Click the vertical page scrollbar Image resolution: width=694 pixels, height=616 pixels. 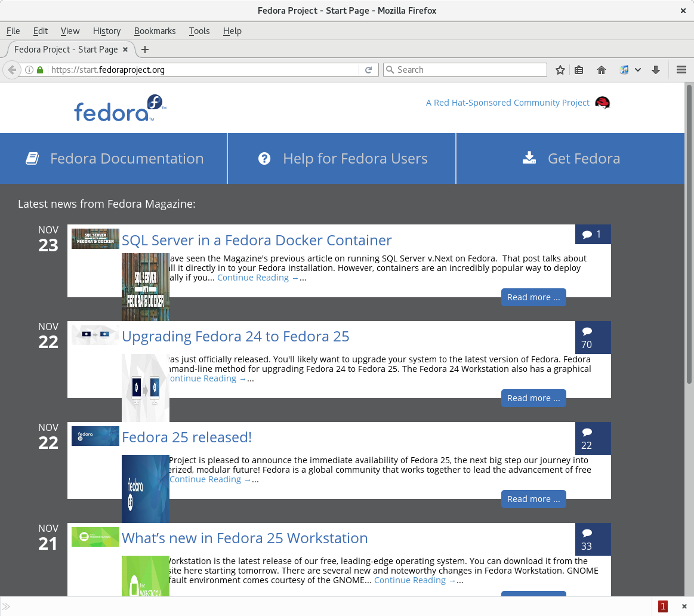(x=689, y=234)
